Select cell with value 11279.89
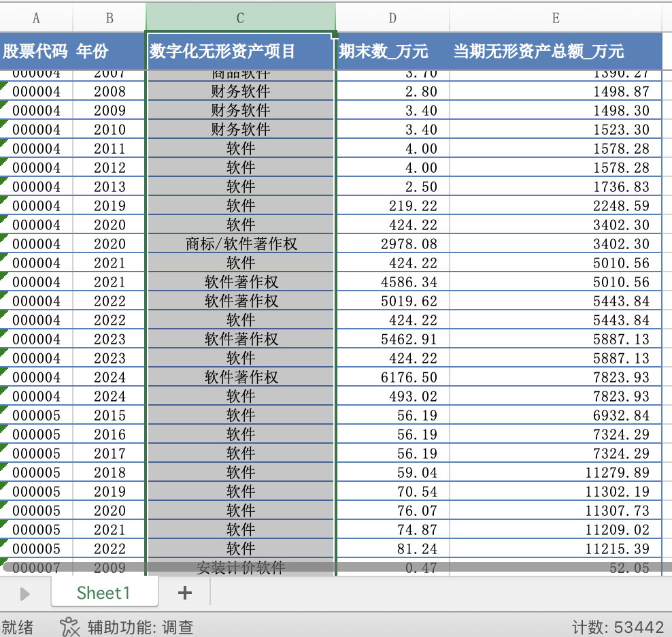 556,472
